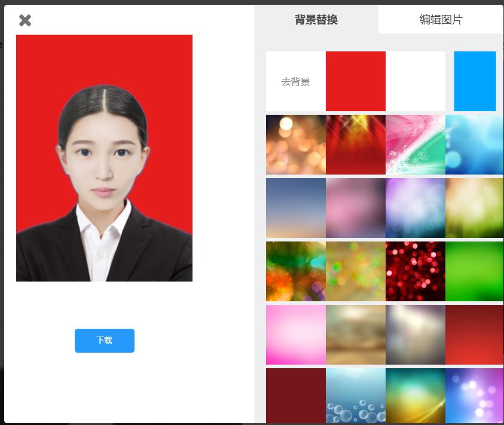Pick the blue-to-sand sunset gradient background
Image resolution: width=504 pixels, height=425 pixels.
(x=296, y=208)
